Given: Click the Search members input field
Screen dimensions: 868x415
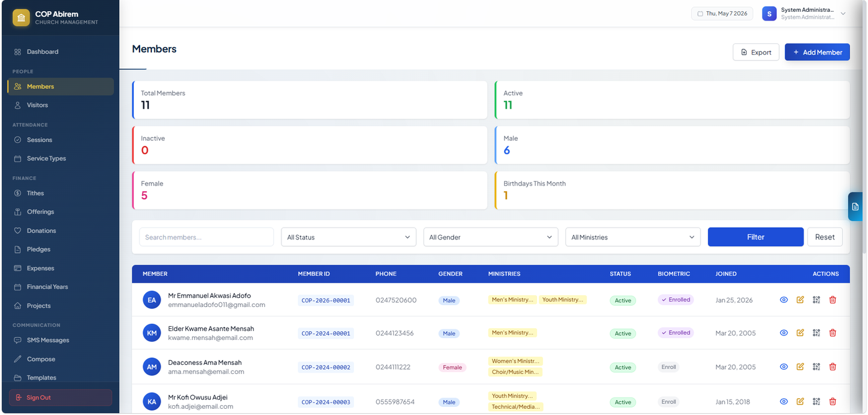Looking at the screenshot, I should click(x=206, y=237).
